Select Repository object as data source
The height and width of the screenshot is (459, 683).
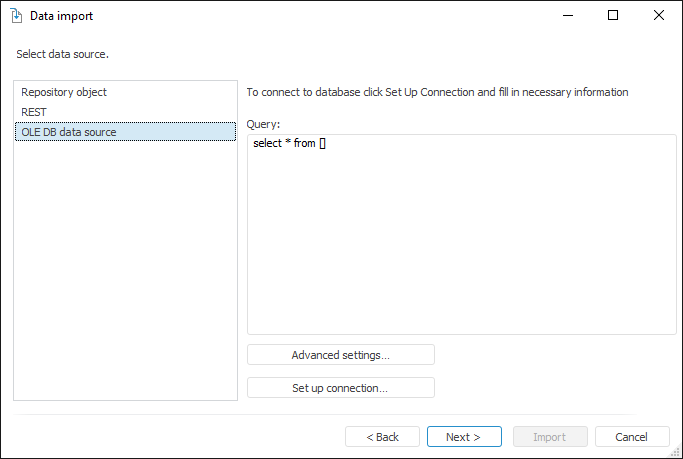pyautogui.click(x=64, y=92)
